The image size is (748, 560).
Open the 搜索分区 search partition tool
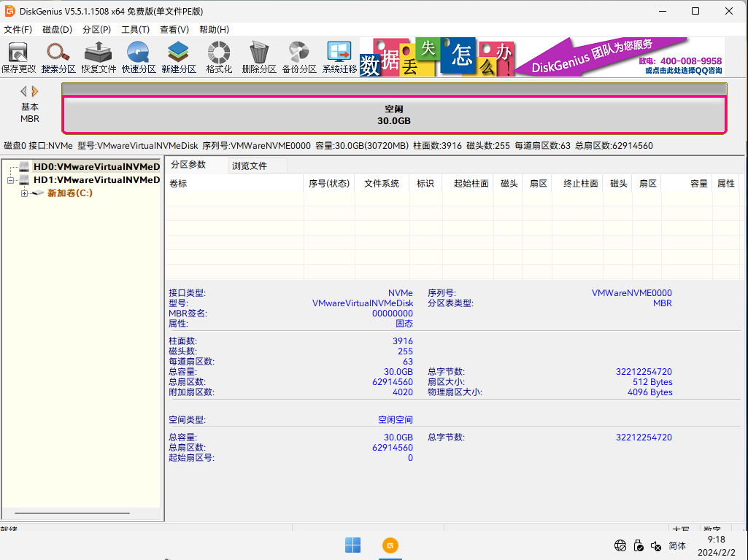click(x=58, y=57)
